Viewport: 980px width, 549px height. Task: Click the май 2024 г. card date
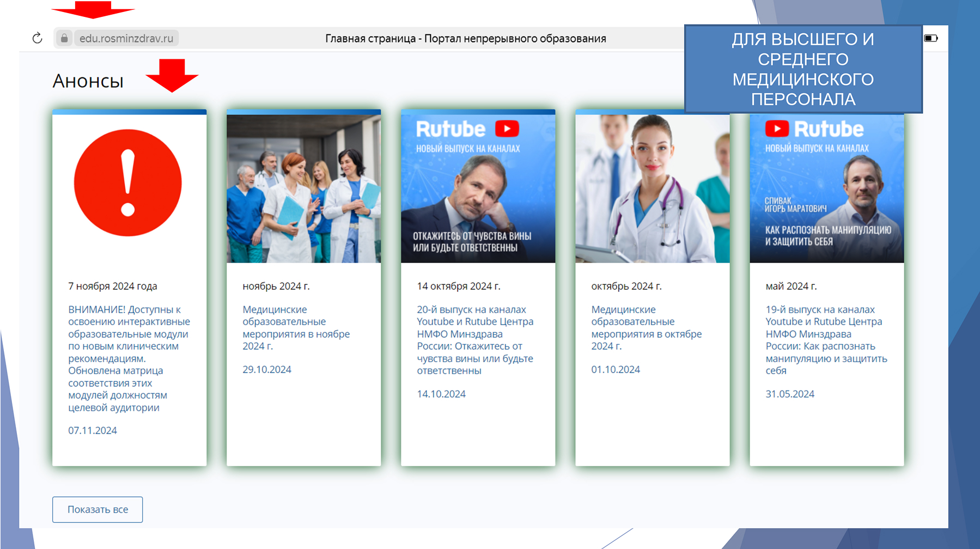click(791, 286)
